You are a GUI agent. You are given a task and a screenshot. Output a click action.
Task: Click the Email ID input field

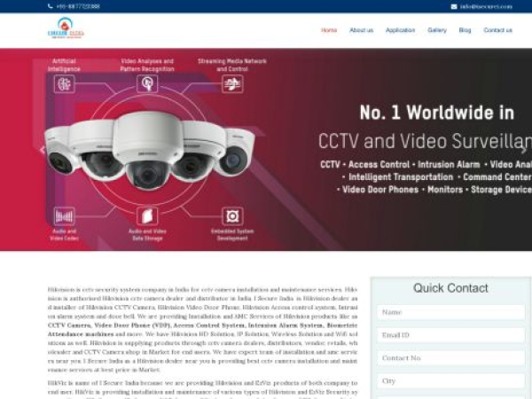[450, 335]
